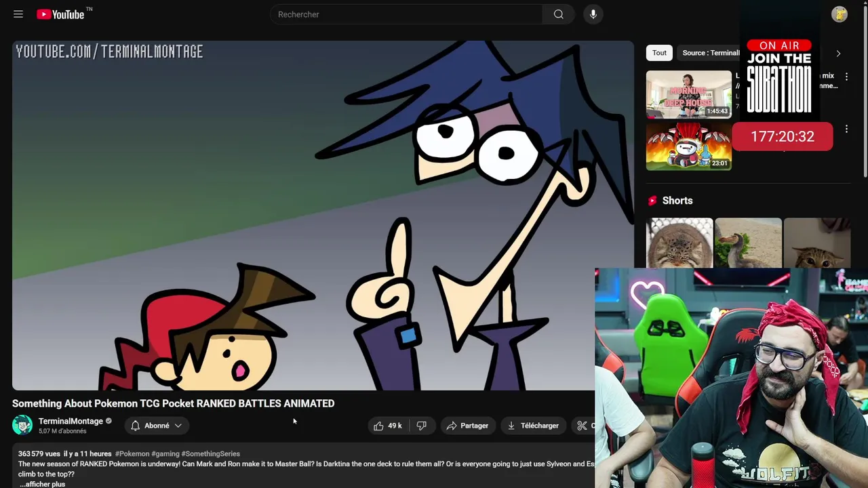
Task: Select the Tout filter chip
Action: [659, 53]
